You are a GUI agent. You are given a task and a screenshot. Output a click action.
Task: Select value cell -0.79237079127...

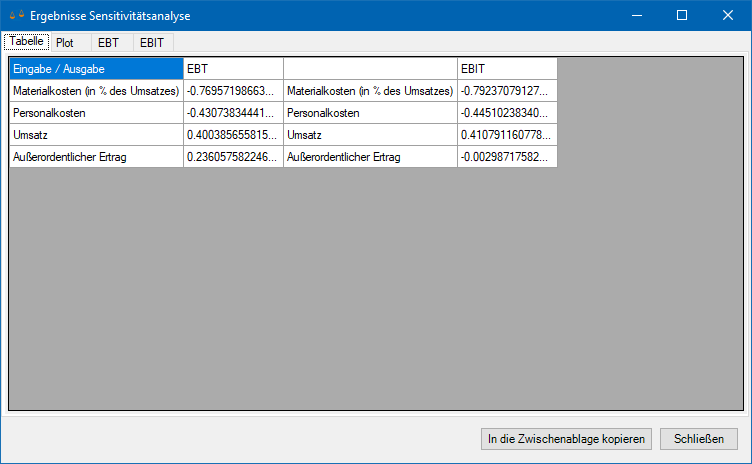point(507,91)
